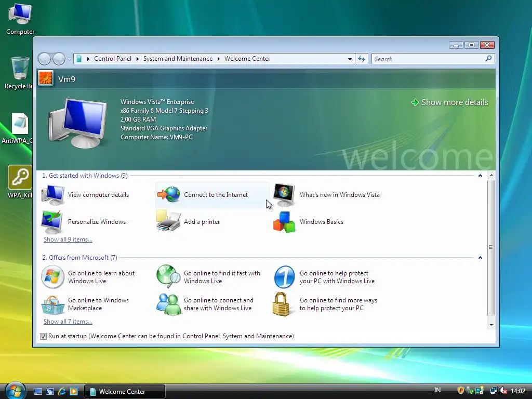Click the IN language indicator in taskbar
Viewport: 532px width, 399px height.
tap(437, 390)
